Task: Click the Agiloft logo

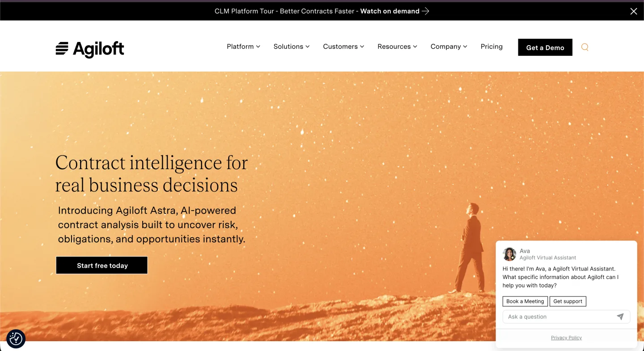Action: coord(90,49)
